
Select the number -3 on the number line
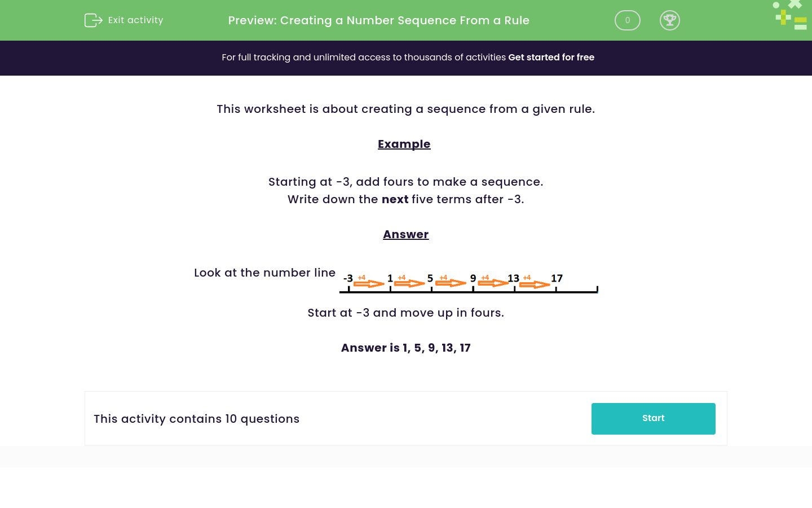coord(347,278)
